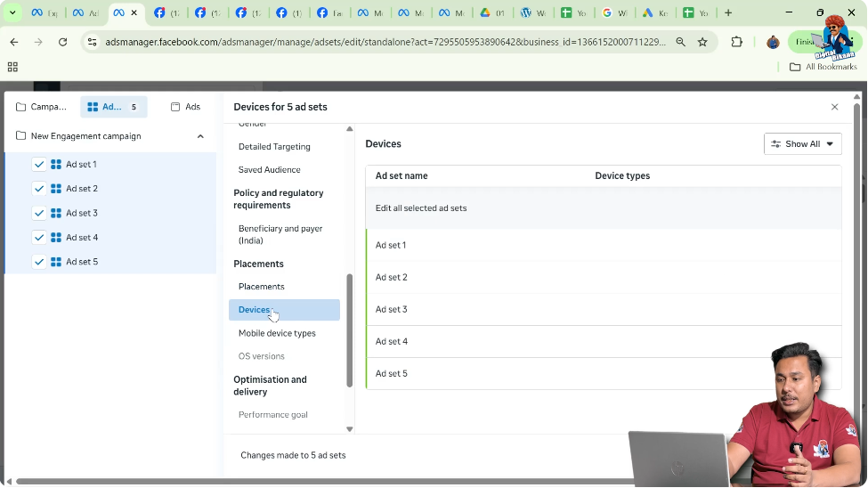This screenshot has height=488, width=868.
Task: Click the Ad set name column header
Action: pos(402,176)
